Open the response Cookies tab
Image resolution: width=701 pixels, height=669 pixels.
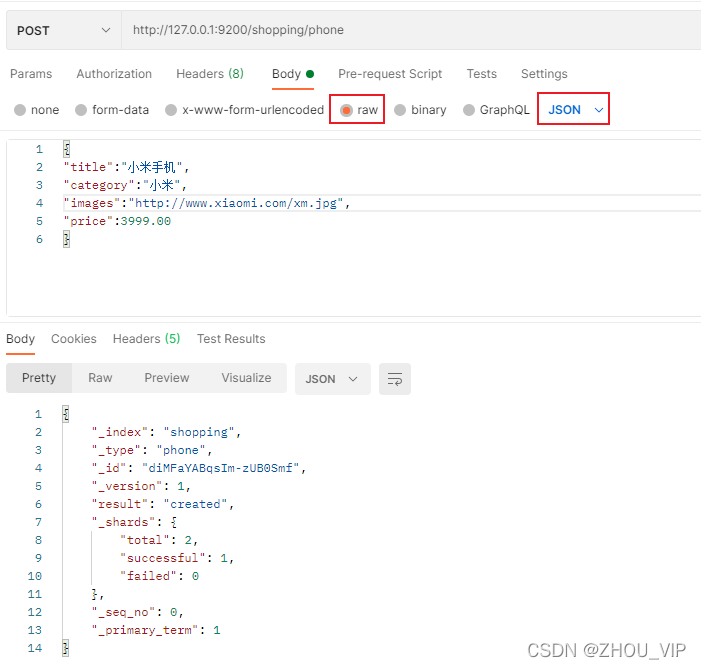(74, 339)
